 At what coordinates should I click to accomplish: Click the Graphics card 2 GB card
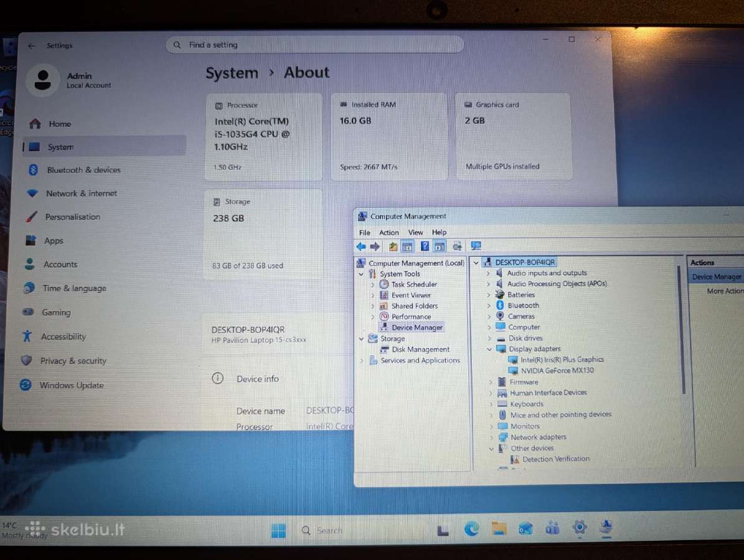tap(514, 136)
